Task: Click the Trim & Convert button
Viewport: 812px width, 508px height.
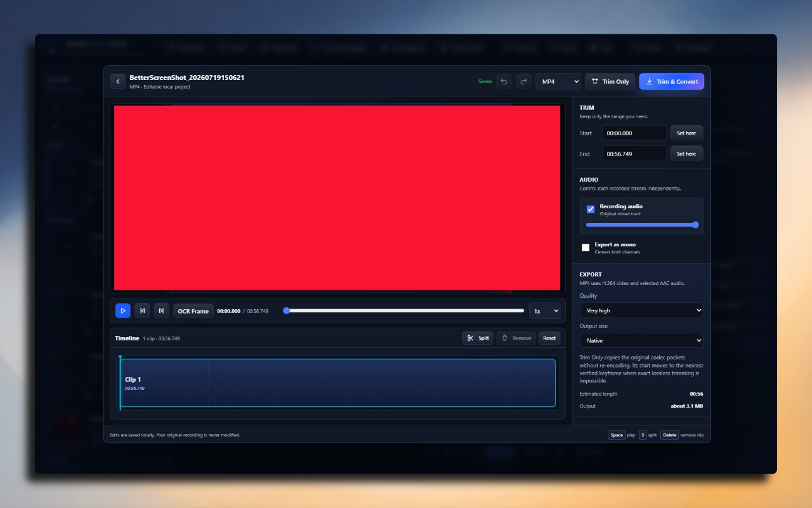Action: (x=672, y=81)
